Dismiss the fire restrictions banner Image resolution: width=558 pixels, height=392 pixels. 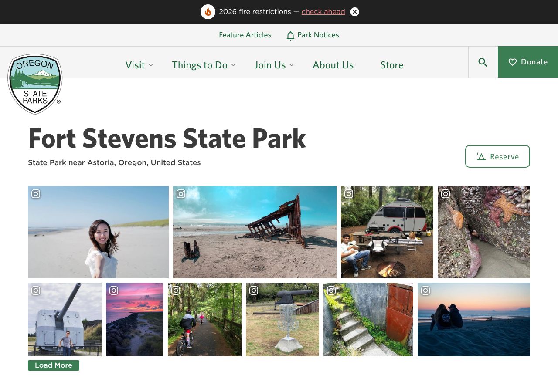click(355, 12)
